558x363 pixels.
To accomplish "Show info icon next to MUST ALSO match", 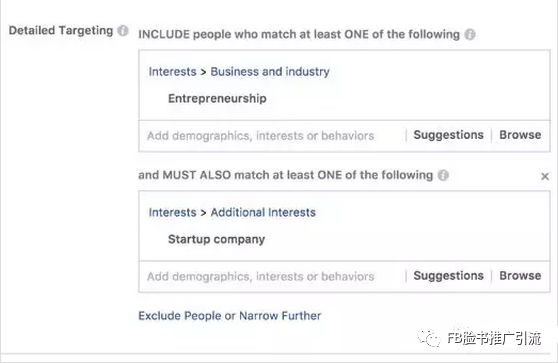I will point(443,175).
